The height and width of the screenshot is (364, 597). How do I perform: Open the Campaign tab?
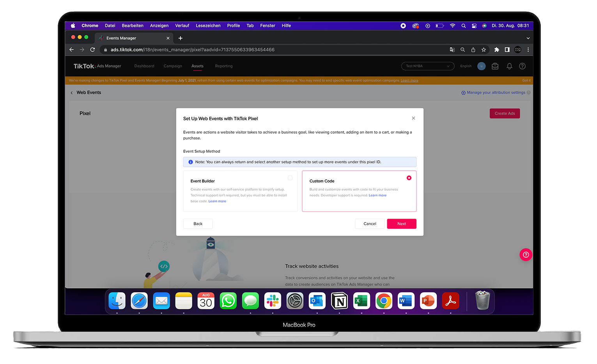[x=173, y=66]
